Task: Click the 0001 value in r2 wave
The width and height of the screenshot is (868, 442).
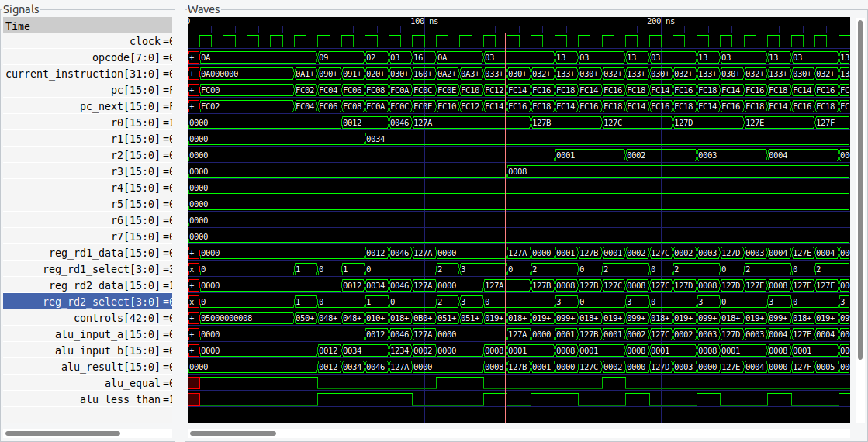Action: [565, 155]
